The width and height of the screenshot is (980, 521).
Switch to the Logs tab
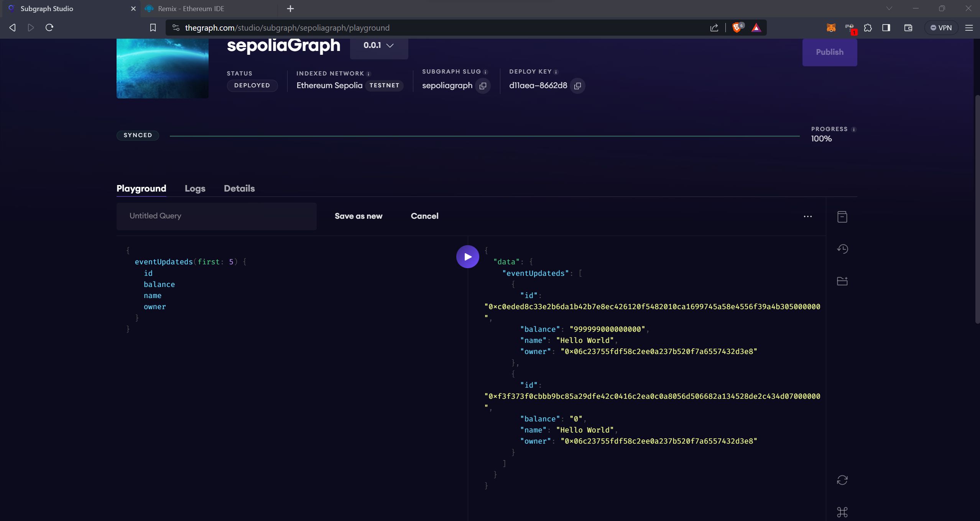(x=195, y=188)
